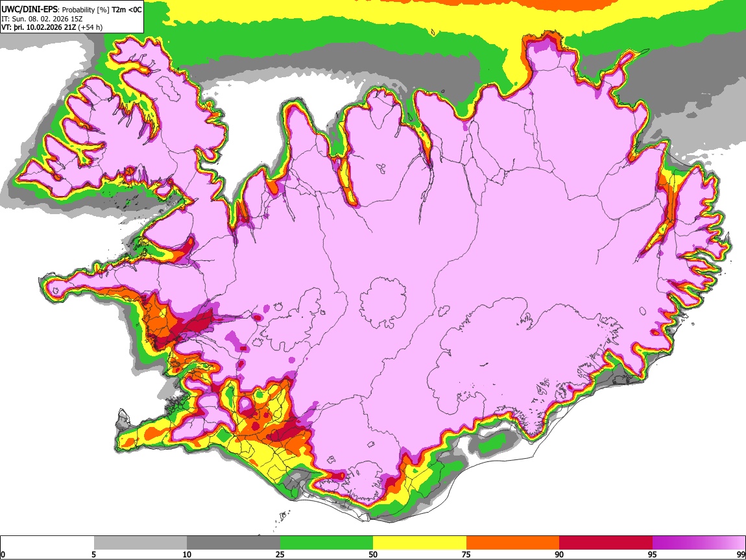Click the legend value '10'
Image resolution: width=746 pixels, height=560 pixels.
pyautogui.click(x=187, y=555)
